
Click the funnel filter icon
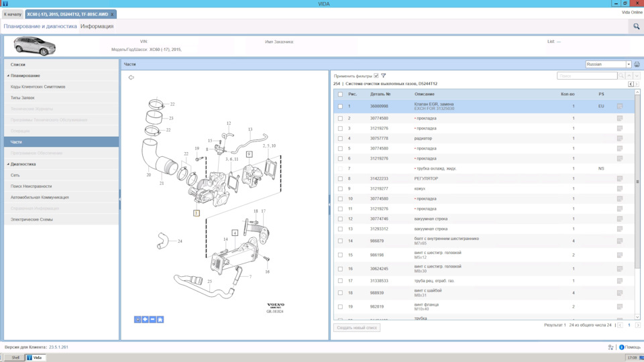point(384,76)
